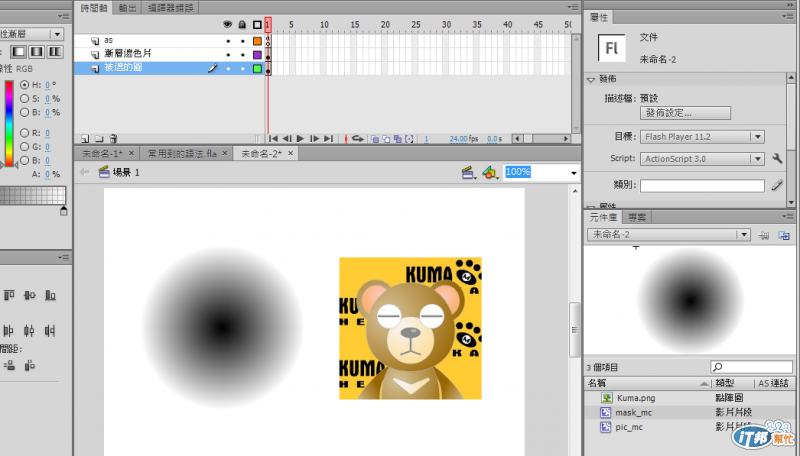
Task: Collapse the 發佈 section triangle
Action: click(591, 80)
